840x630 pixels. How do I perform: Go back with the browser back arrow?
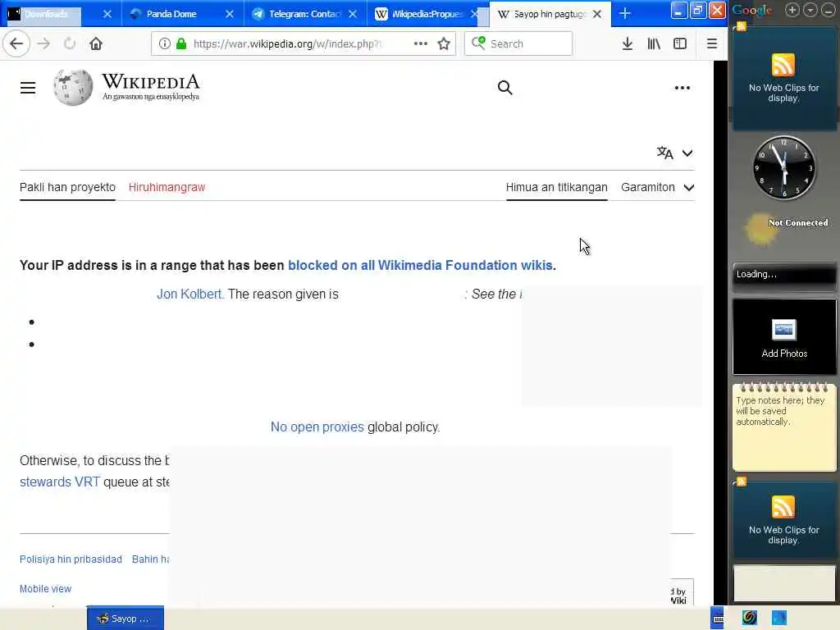point(16,43)
